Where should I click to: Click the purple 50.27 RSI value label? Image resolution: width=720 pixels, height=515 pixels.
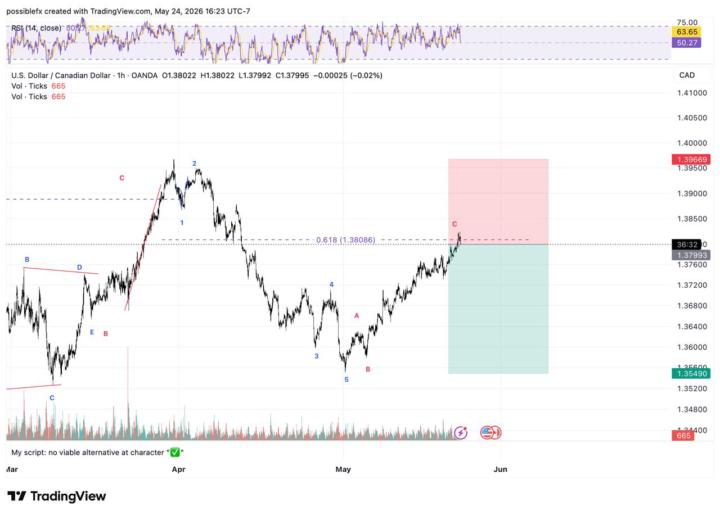(686, 43)
